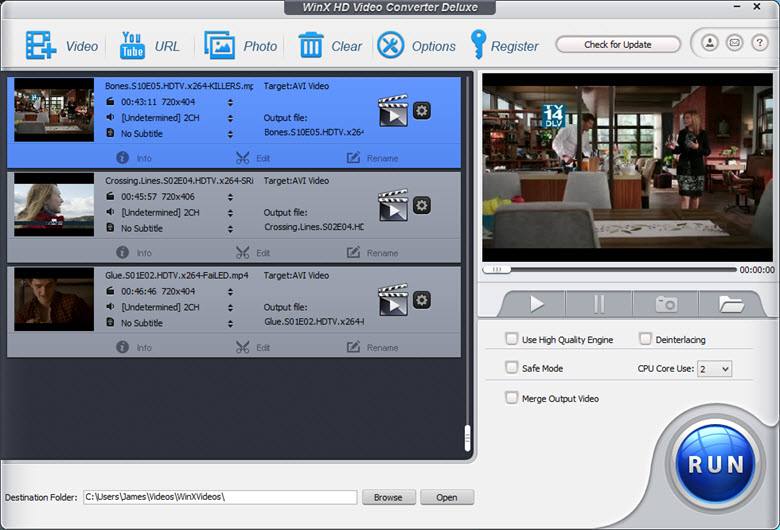Viewport: 780px width, 530px height.
Task: Change video track selector for Crossing.Lines 720x406
Action: (x=230, y=197)
